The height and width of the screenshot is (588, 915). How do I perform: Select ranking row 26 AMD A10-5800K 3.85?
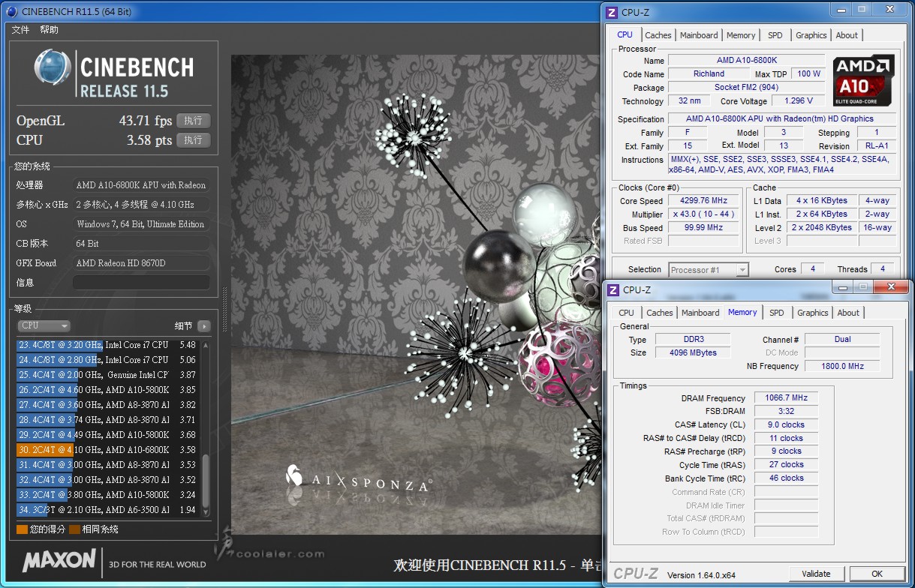click(x=108, y=390)
